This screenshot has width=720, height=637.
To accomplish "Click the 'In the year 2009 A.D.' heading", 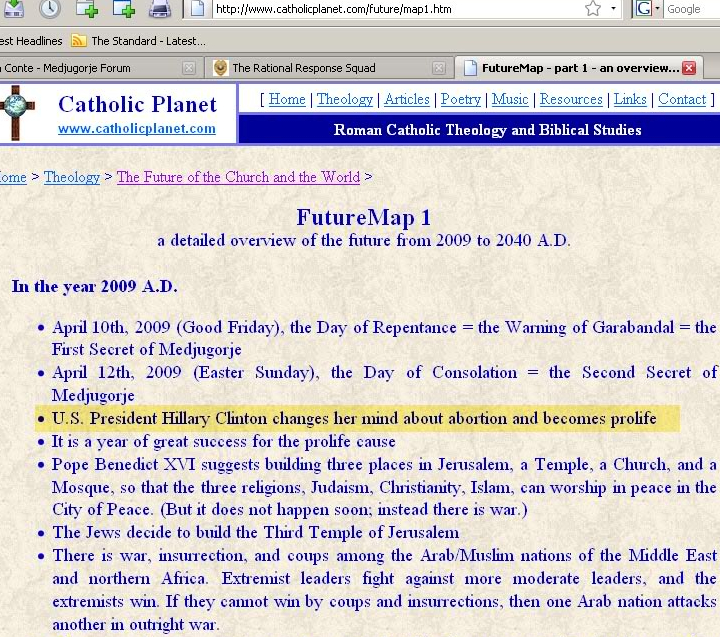I will point(95,287).
